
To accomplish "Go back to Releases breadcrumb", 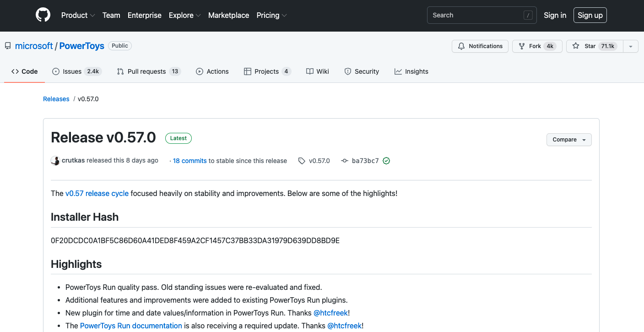I will tap(56, 99).
